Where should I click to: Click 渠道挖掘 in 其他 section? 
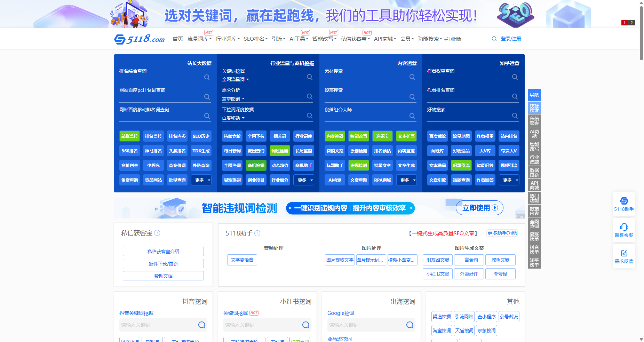[442, 317]
